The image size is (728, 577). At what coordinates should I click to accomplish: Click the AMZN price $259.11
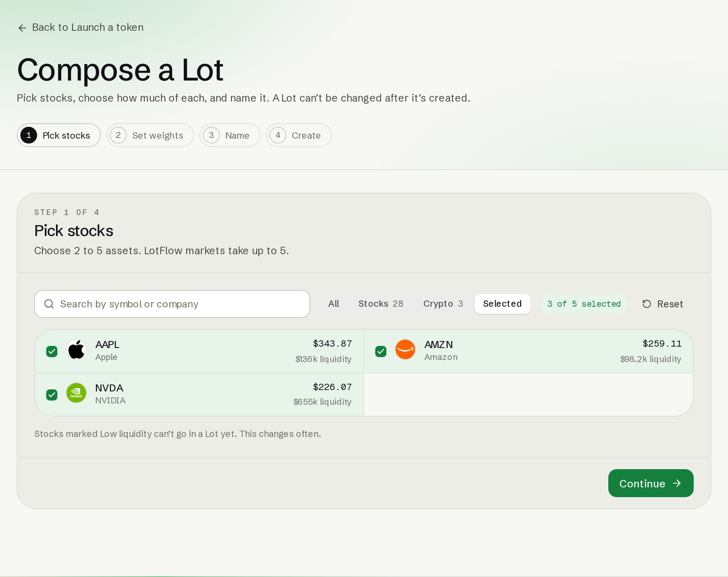pos(662,343)
